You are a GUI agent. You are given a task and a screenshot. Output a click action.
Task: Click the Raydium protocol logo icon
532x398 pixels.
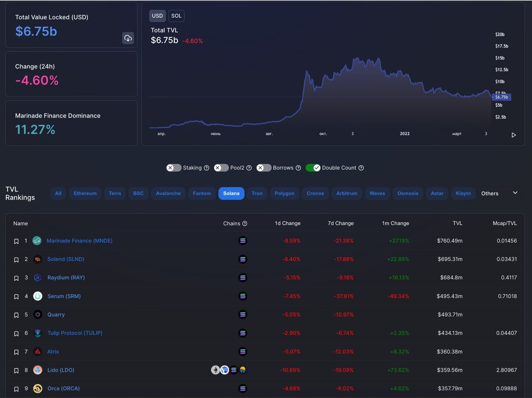point(37,278)
